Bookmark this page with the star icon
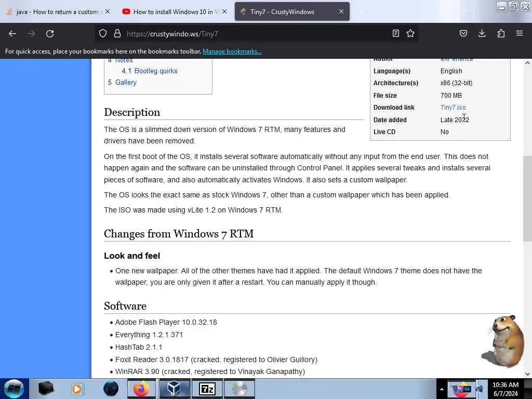Screen dimensions: 532x399 (410, 33)
